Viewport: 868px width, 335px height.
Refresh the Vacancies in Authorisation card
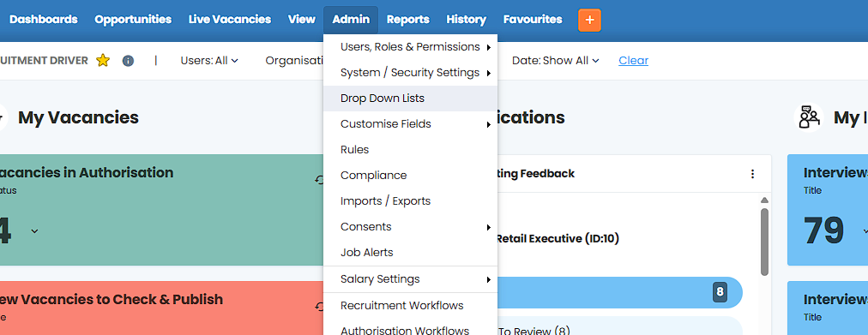tap(319, 180)
